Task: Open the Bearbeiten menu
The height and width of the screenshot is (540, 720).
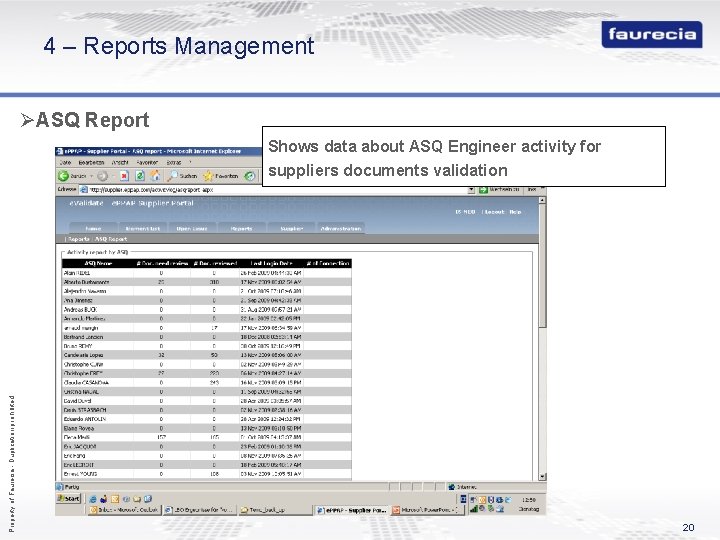Action: (x=91, y=163)
